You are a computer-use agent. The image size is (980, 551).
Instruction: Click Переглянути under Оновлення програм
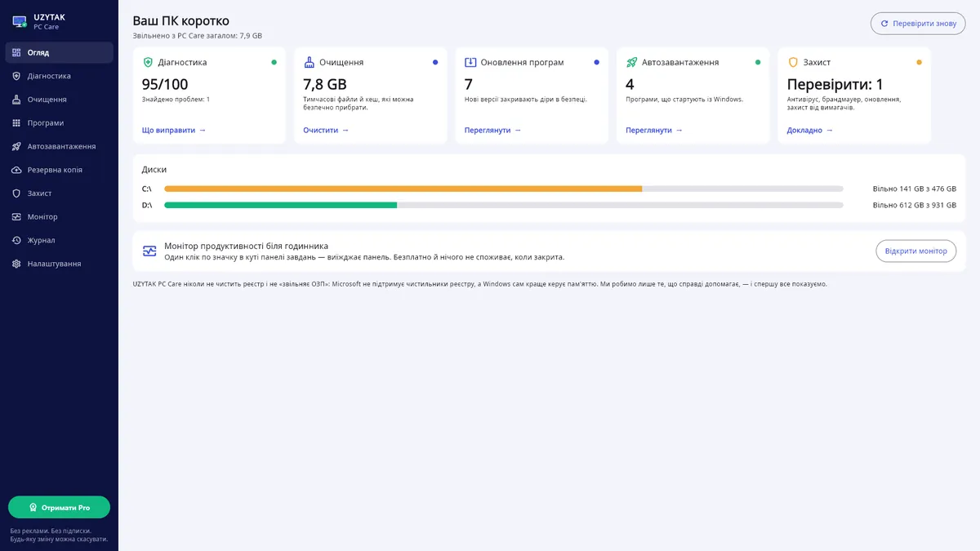pos(493,130)
